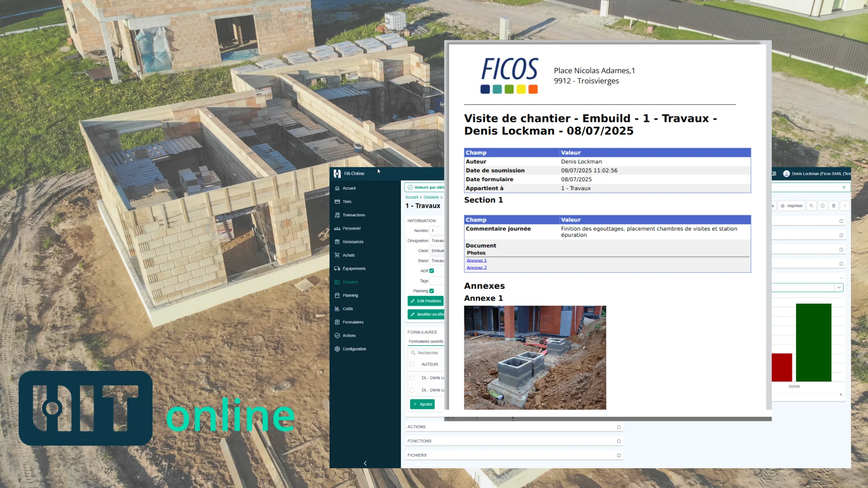Open the dropdown arrow above the bar chart
The width and height of the screenshot is (868, 488).
(x=839, y=287)
